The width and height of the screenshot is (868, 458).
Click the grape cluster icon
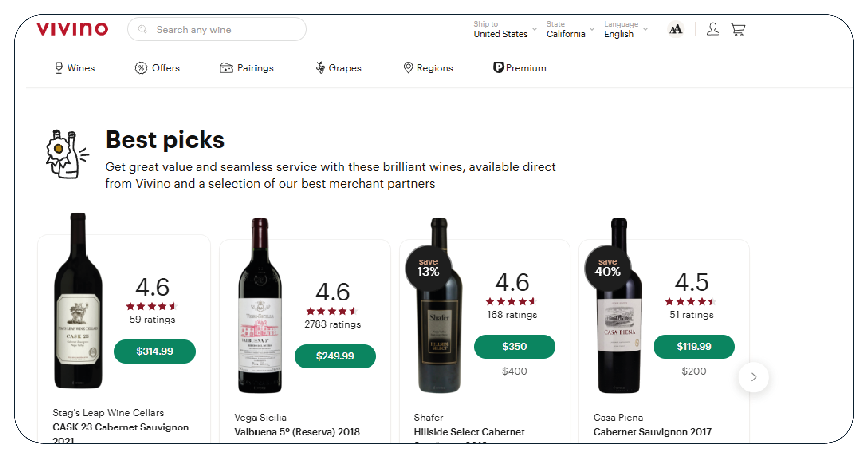[x=320, y=68]
